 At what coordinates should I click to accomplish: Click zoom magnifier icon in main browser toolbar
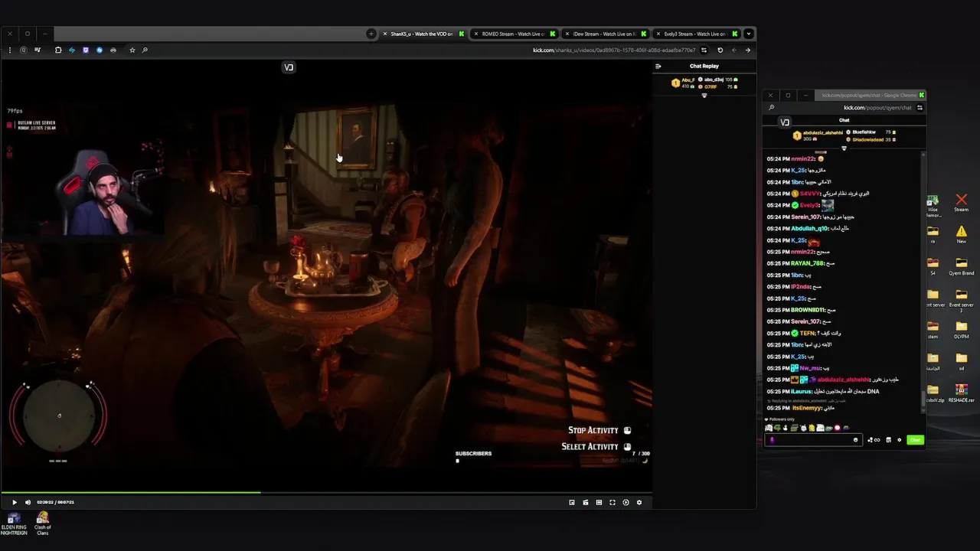[x=145, y=51]
